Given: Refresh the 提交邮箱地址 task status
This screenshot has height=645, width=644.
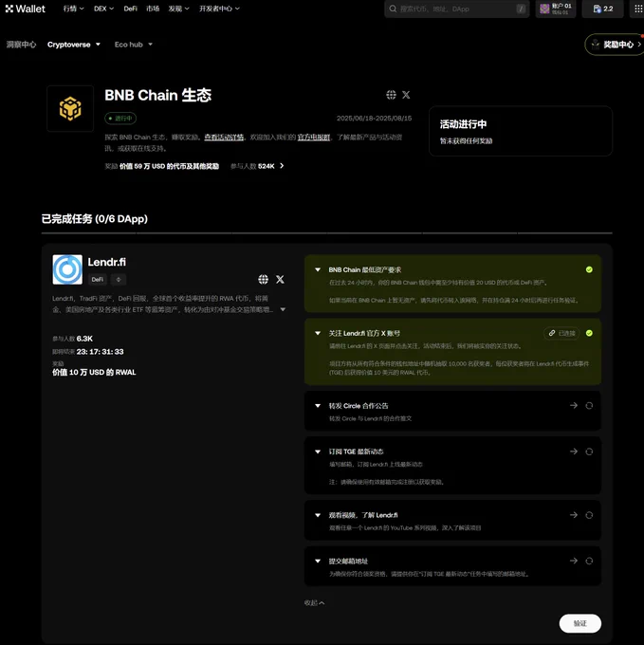Looking at the screenshot, I should click(589, 561).
